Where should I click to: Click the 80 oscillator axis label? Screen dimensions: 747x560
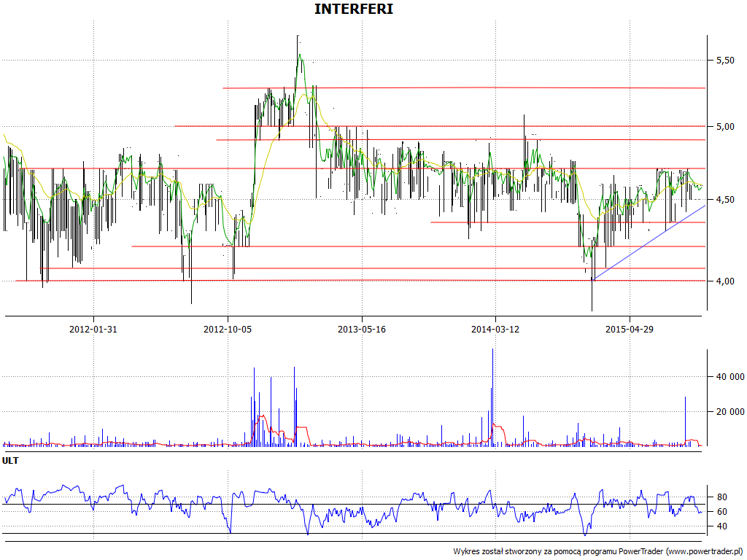coord(721,497)
